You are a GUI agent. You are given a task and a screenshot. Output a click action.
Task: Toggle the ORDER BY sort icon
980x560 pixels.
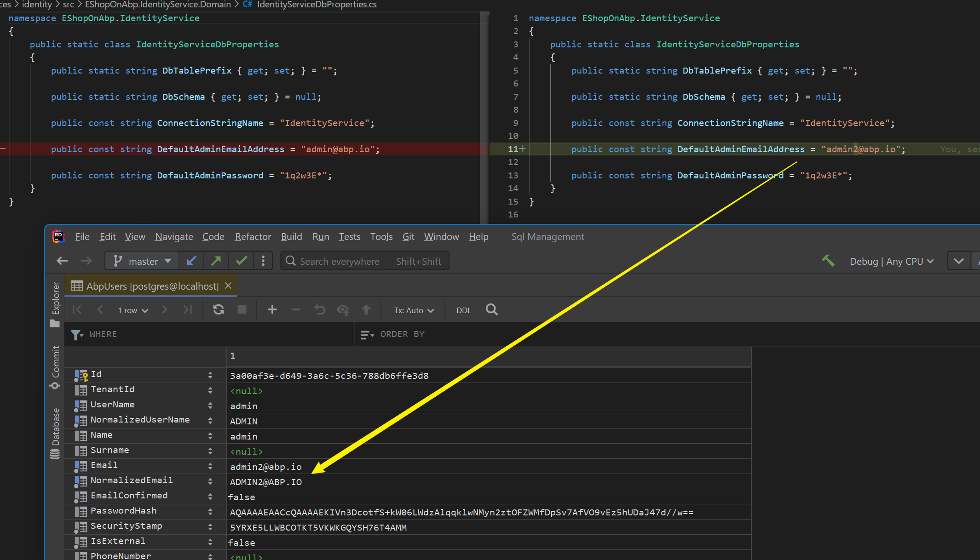tap(367, 334)
